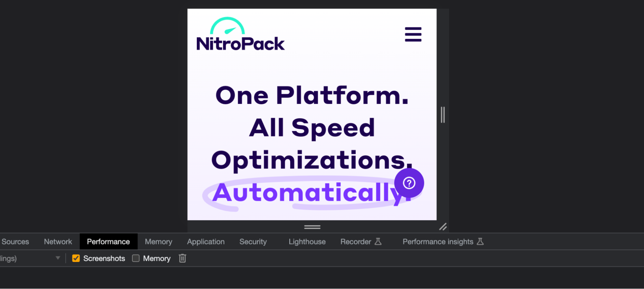Uncheck the Screenshots checkbox
Screen dimensions: 644x289
click(76, 258)
